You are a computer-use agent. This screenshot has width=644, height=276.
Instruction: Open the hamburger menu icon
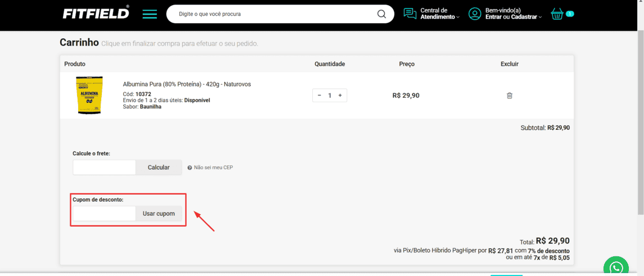[x=150, y=13]
